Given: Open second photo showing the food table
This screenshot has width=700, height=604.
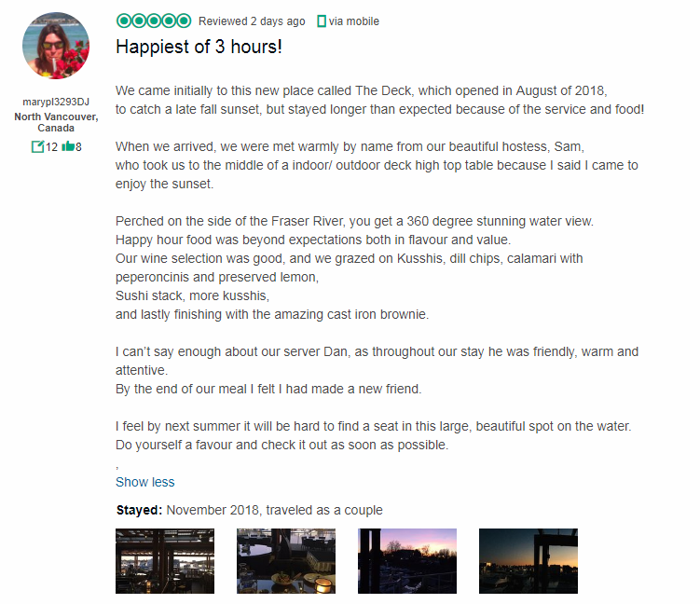Looking at the screenshot, I should click(x=286, y=561).
